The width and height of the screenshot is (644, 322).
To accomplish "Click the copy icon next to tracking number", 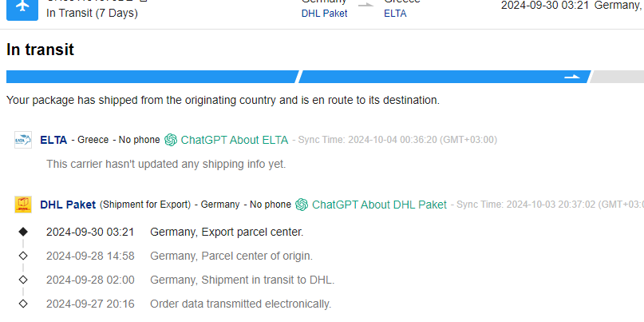I will [143, 1].
